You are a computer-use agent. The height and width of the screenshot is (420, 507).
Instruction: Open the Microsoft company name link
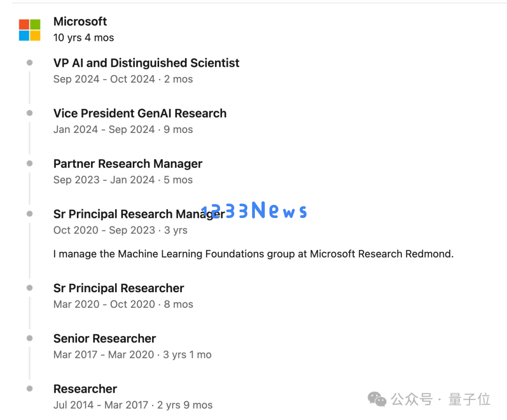(x=80, y=21)
